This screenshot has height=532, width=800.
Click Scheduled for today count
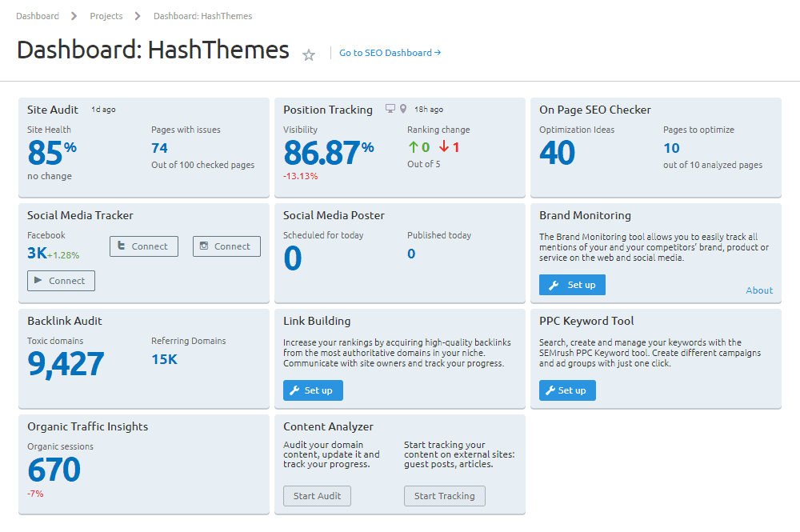(x=293, y=258)
